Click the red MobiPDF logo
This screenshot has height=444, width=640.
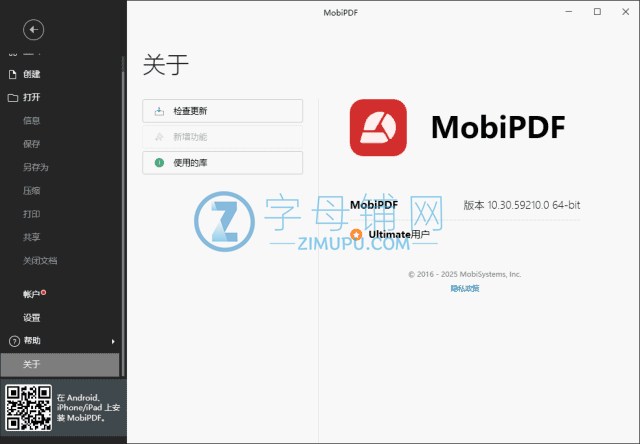(378, 127)
